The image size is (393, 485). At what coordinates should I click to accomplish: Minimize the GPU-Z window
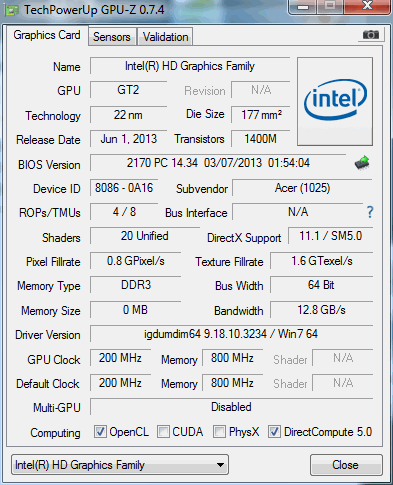303,7
